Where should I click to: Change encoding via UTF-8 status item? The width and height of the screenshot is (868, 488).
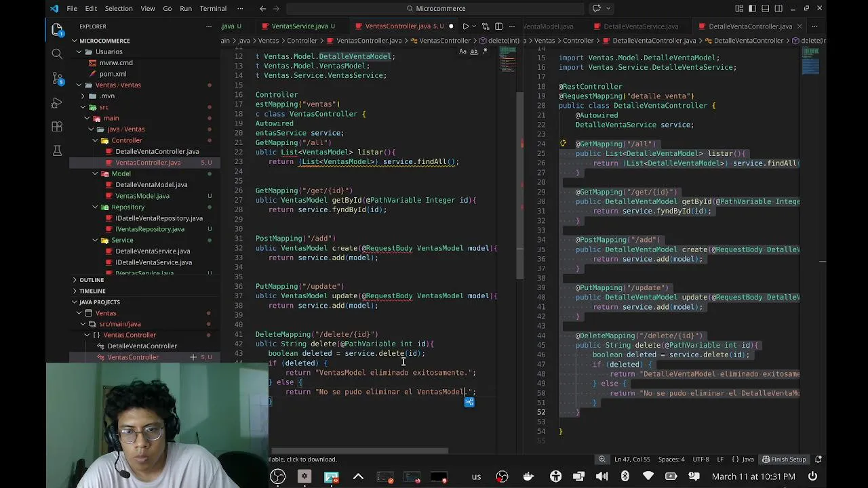click(701, 460)
